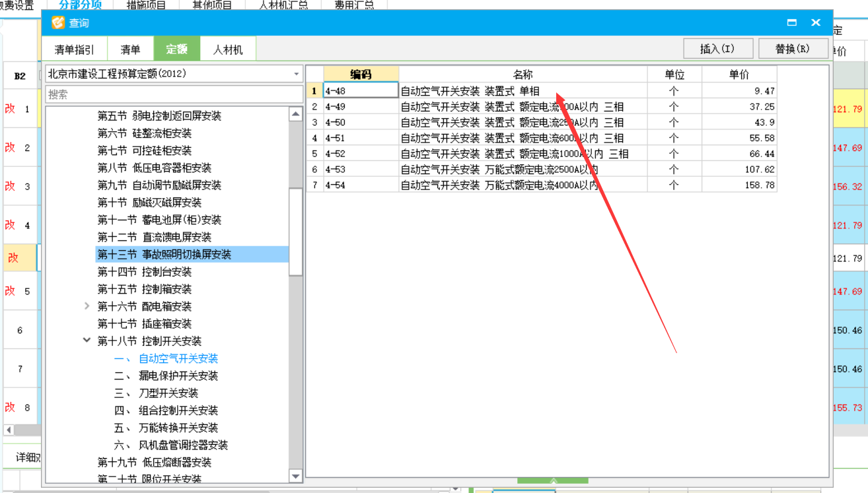Select code cell 4-52
868x493 pixels.
(x=361, y=154)
